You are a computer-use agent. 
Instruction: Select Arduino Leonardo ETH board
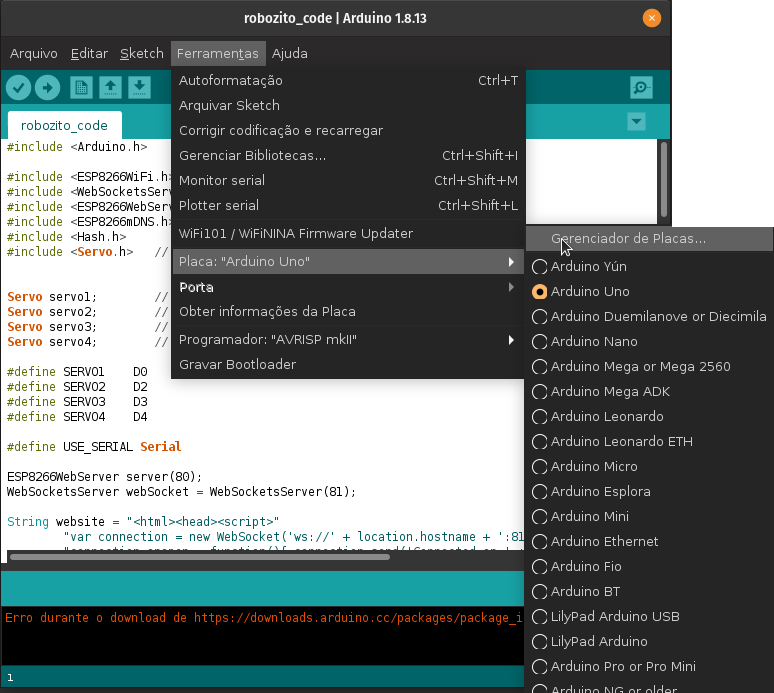650,442
